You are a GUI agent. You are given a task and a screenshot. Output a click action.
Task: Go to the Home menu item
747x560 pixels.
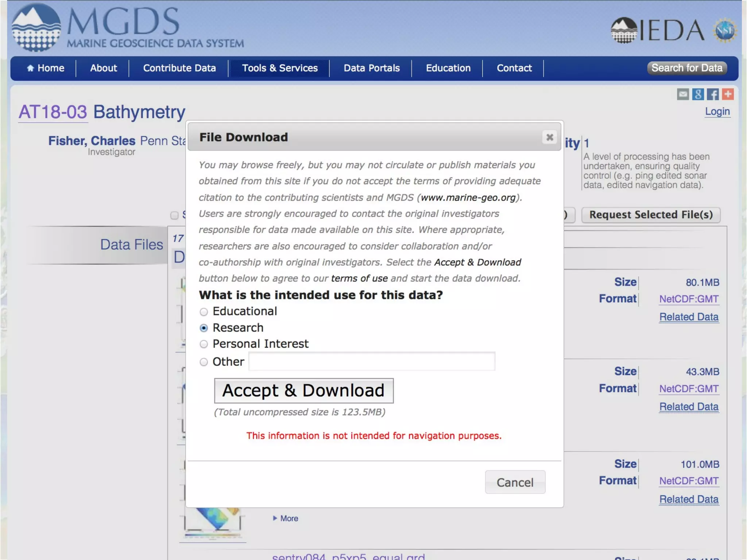(x=46, y=68)
